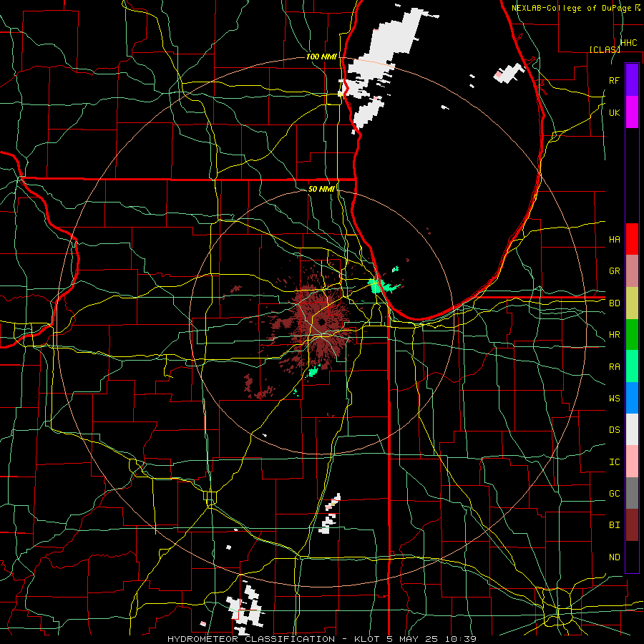Viewport: 644px width, 644px height.
Task: Click the WS blue legend swatch
Action: click(632, 398)
